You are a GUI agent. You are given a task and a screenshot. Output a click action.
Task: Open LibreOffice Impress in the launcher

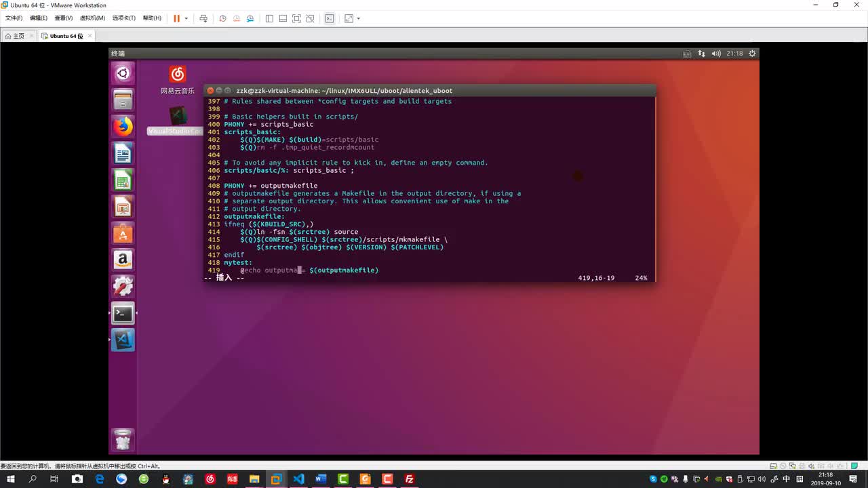click(x=123, y=206)
